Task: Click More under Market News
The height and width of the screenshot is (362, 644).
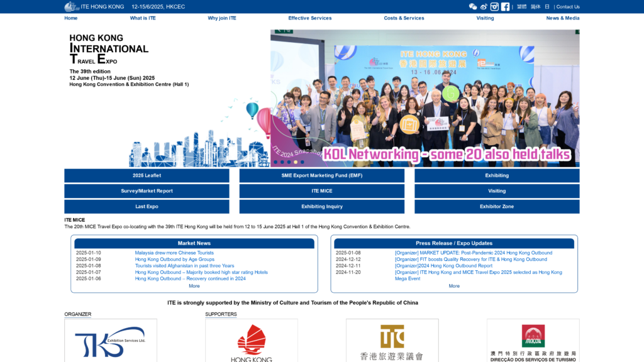Action: coord(194,286)
